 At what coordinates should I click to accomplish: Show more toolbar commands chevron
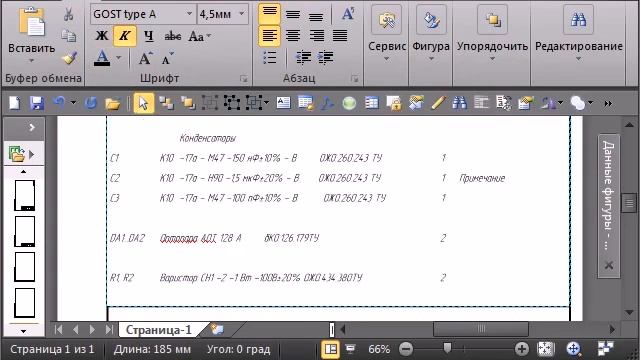click(608, 104)
